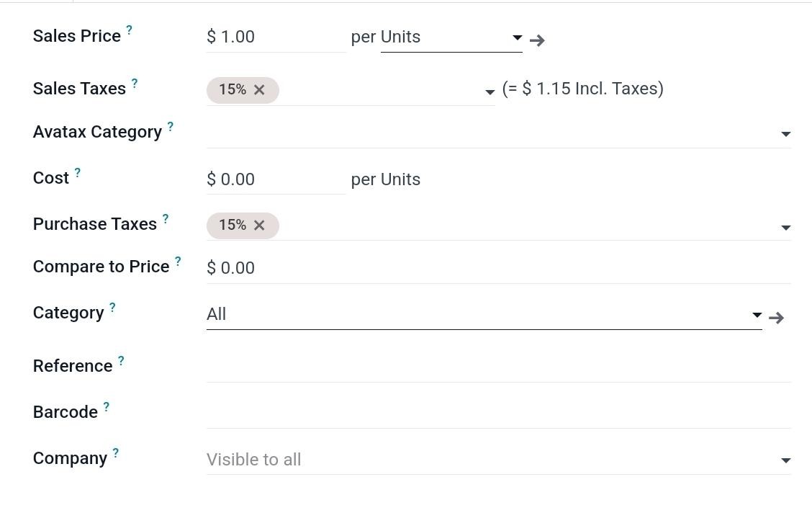Expand the Purchase Taxes dropdown
The image size is (812, 513).
(785, 228)
